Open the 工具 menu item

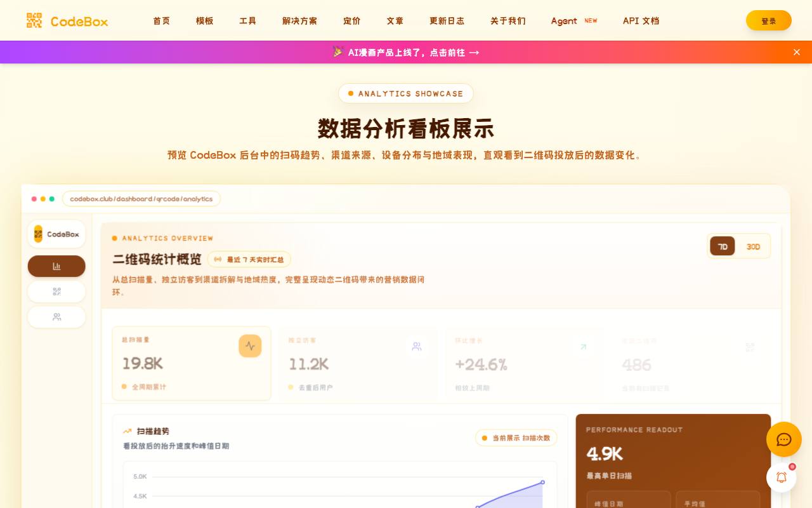tap(248, 20)
